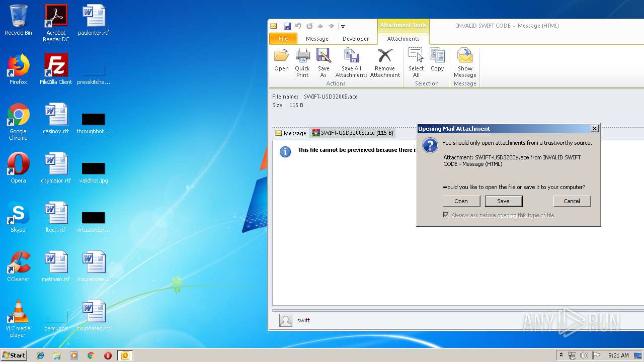This screenshot has height=362, width=644.
Task: Click the Select All ribbon icon
Action: (x=416, y=63)
